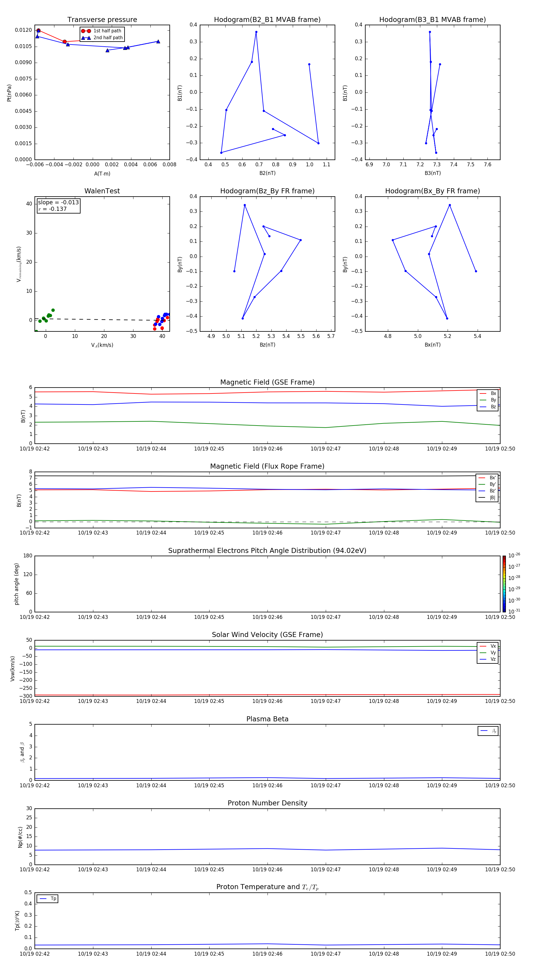The width and height of the screenshot is (535, 980).
Task: Click the 'Bz(nT)' x-axis label
Action: [x=267, y=345]
